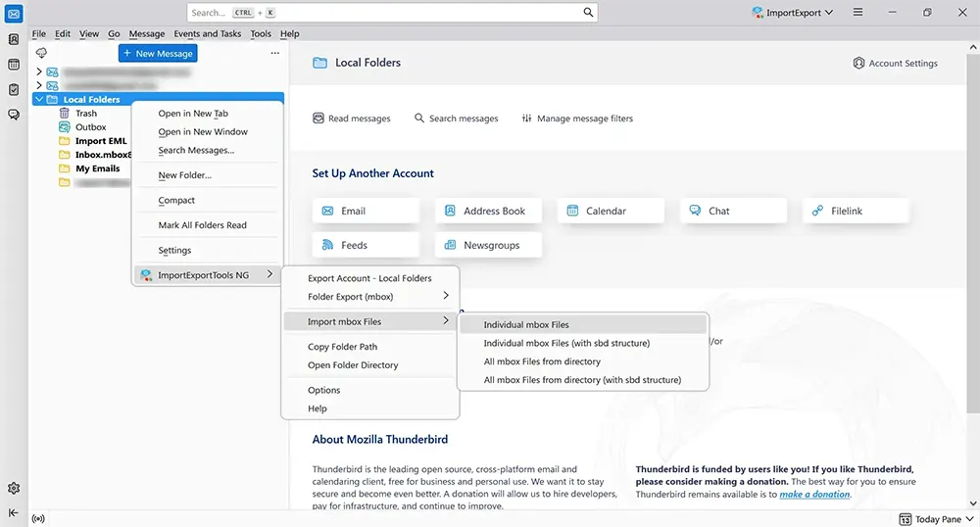The width and height of the screenshot is (980, 527).
Task: Open the Chat sidebar icon
Action: coord(14,115)
